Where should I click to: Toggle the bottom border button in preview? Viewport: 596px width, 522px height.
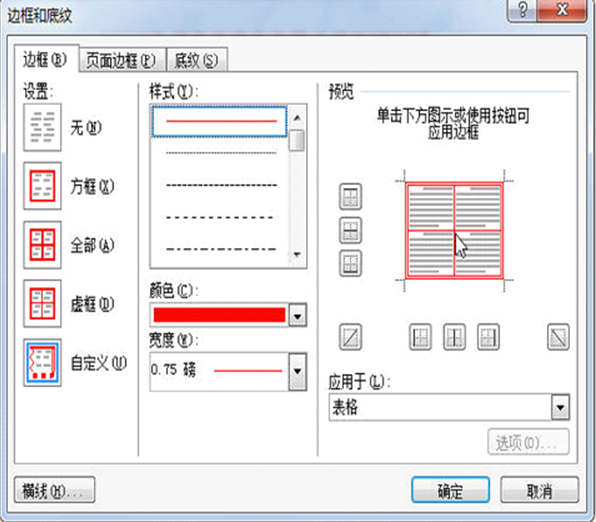point(350,263)
